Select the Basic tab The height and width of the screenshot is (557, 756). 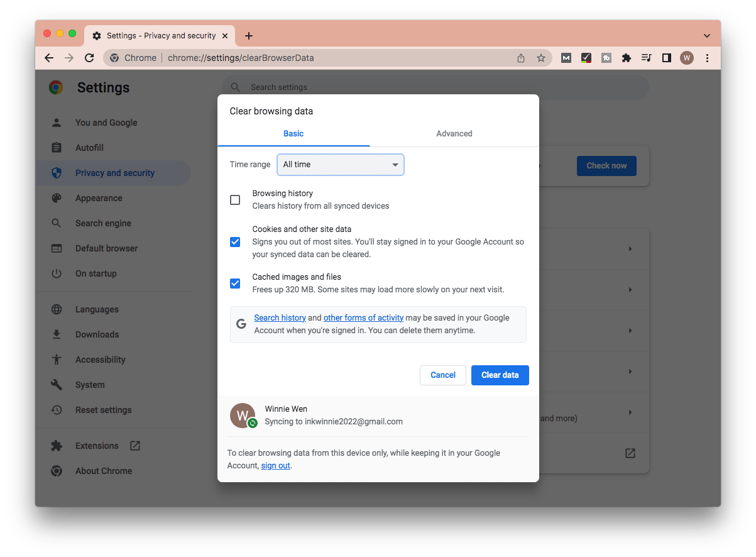point(293,133)
